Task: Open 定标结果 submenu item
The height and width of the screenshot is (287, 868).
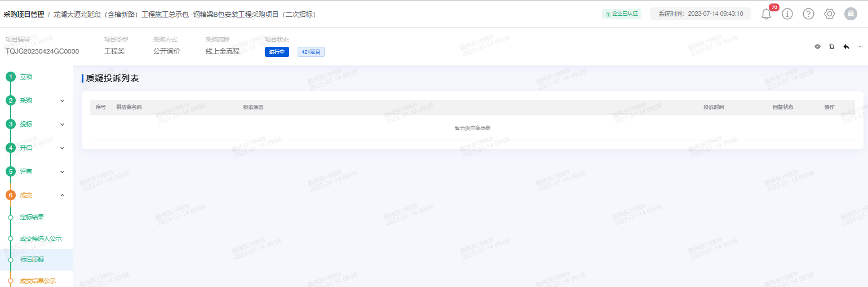Action: click(x=32, y=217)
